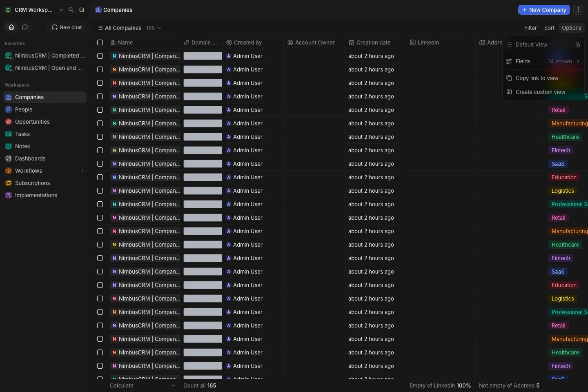Choose Copy link to view
588x392 pixels.
coord(543,78)
